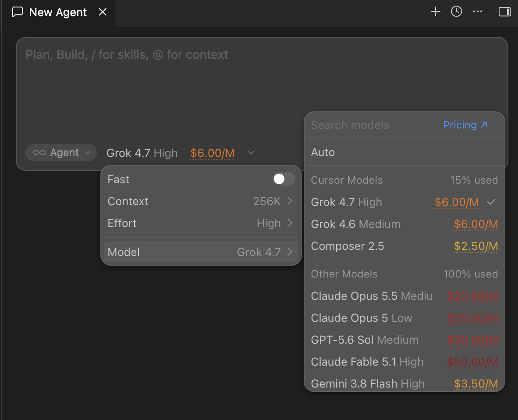Click the 100% used label
518x420 pixels.
(x=470, y=274)
